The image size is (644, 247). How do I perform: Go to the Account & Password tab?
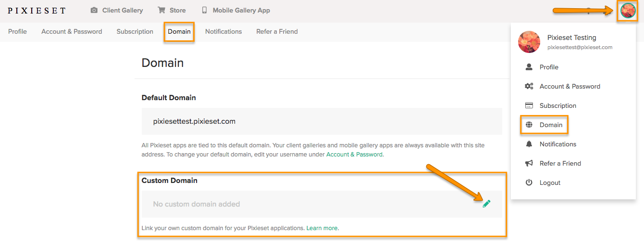tap(72, 31)
